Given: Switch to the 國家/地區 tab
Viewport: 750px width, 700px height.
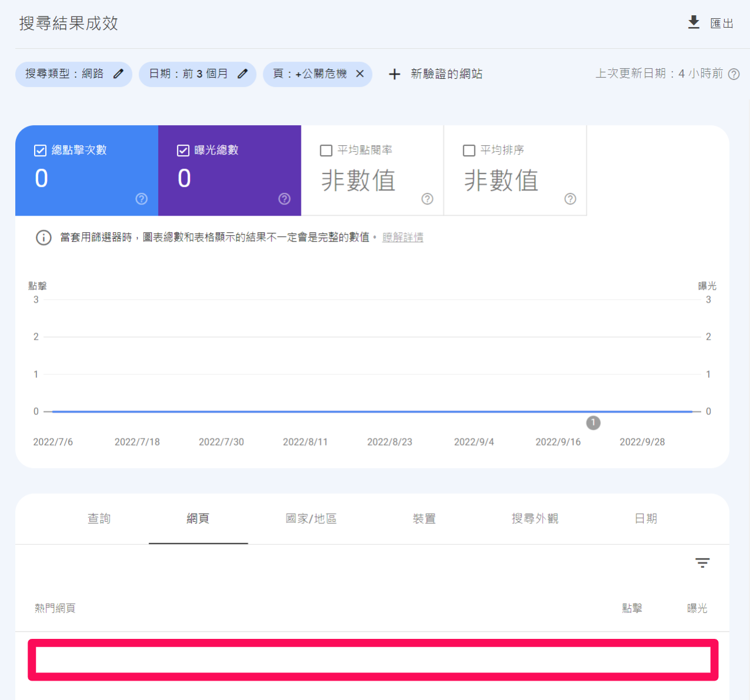Looking at the screenshot, I should (311, 518).
